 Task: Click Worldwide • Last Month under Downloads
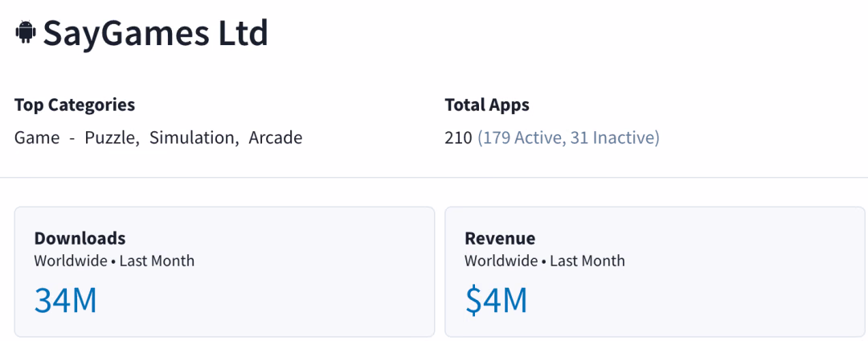[115, 261]
